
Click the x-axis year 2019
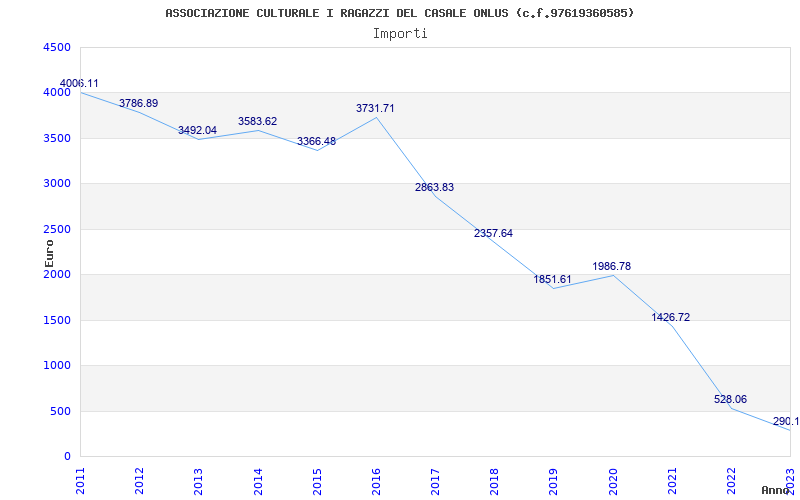click(554, 481)
